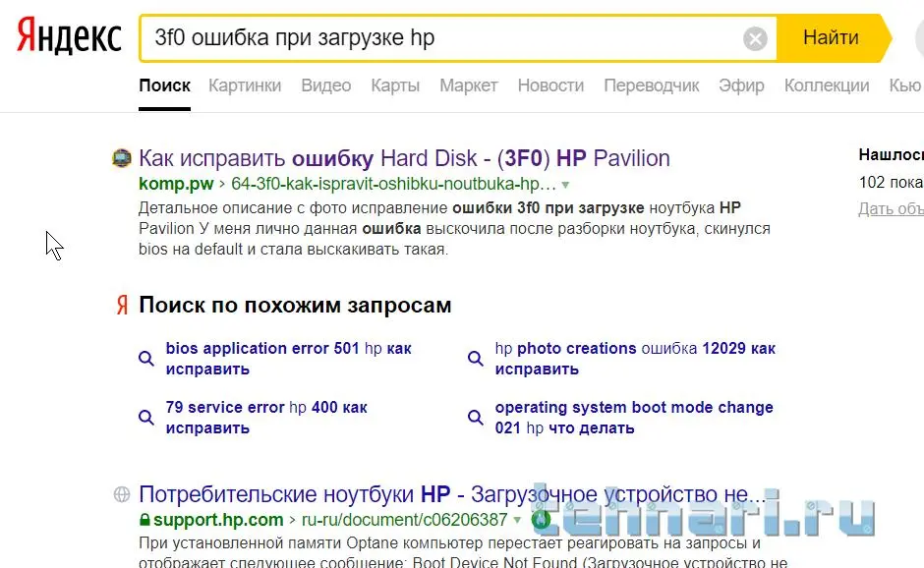Open result 'Как исправить ошибку Hard Disk - (3F0)'
Screen dimensions: 924x568
coord(404,158)
